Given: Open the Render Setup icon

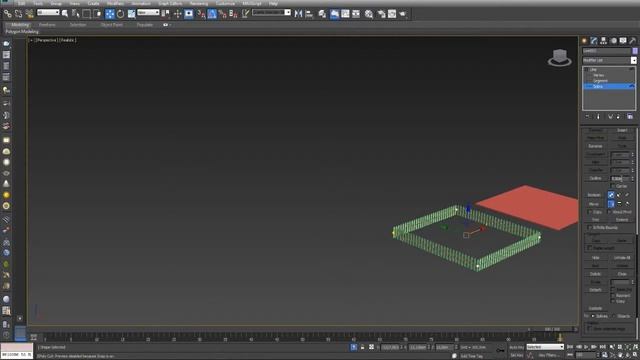Looking at the screenshot, I should tap(381, 14).
